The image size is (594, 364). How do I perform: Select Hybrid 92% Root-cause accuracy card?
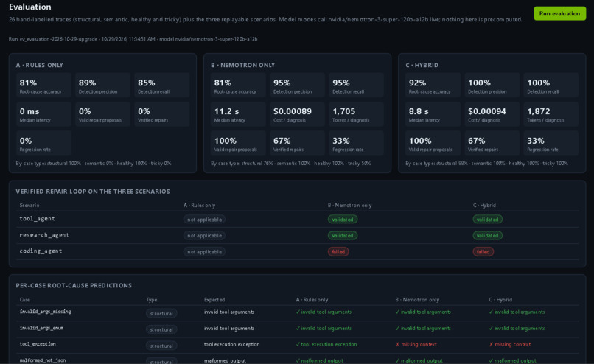pyautogui.click(x=433, y=85)
